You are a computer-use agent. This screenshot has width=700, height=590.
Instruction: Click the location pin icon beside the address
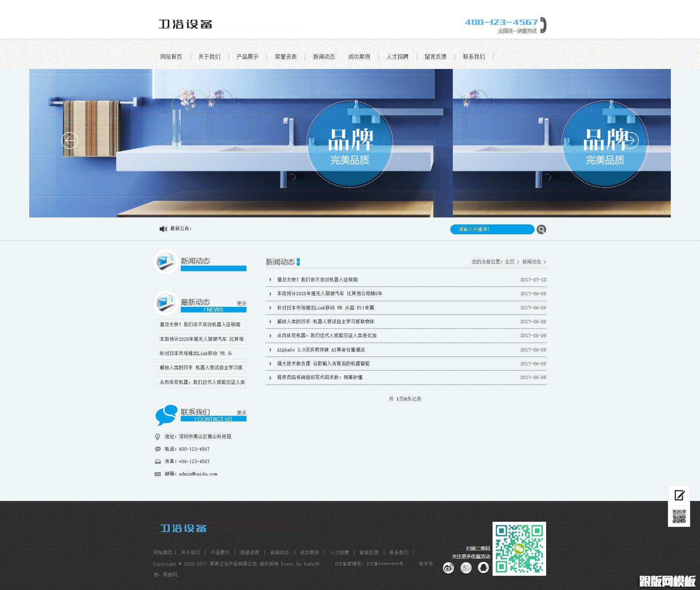pos(157,436)
